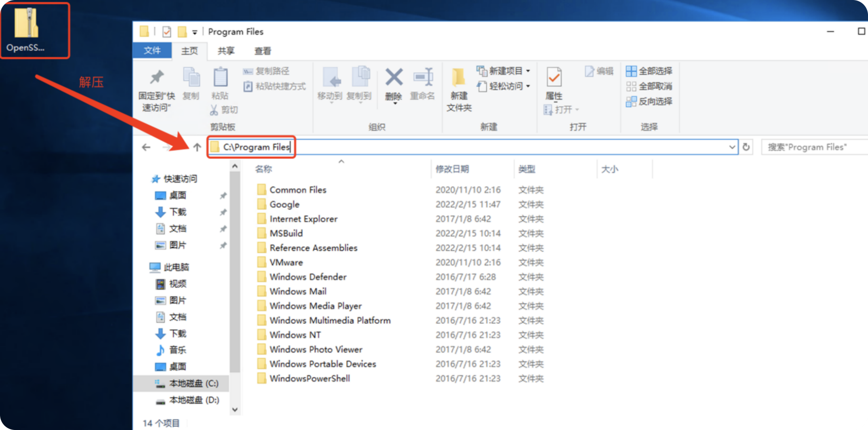
Task: Click the Back navigation arrow
Action: [x=146, y=147]
